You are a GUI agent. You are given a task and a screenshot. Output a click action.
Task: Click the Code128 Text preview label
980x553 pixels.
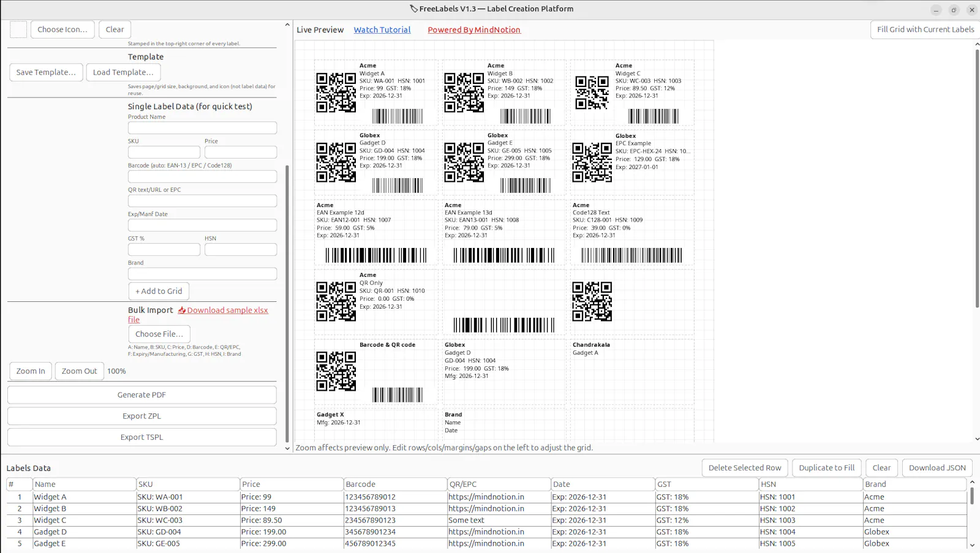pyautogui.click(x=631, y=232)
